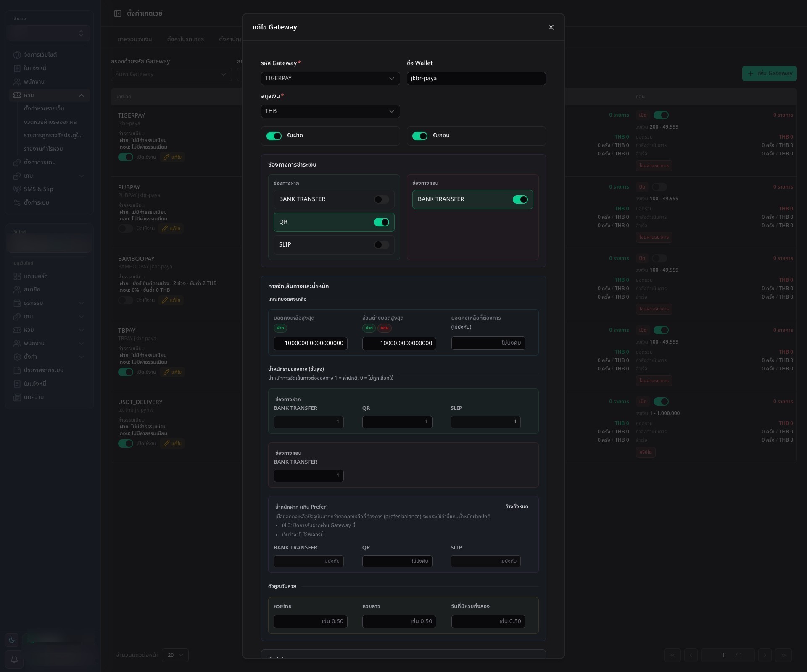Click the แดชบอร์ด grid icon in sidebar
Screen dimensions: 807x672
17,276
